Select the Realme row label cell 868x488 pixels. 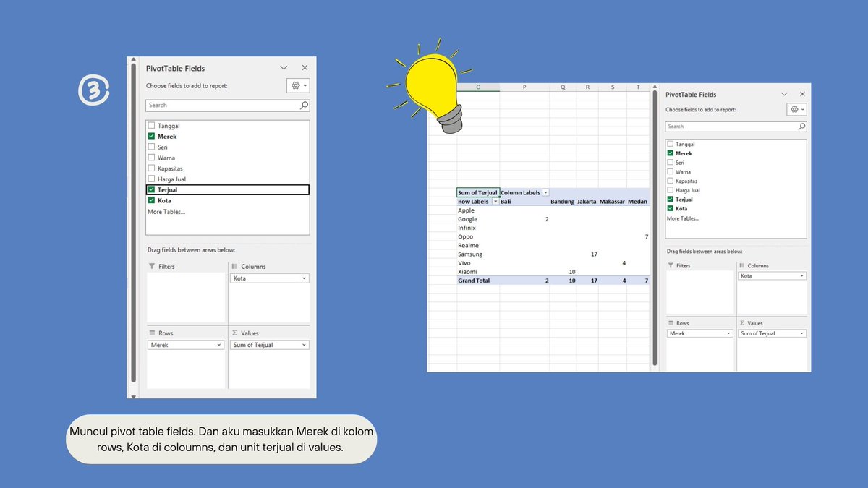pyautogui.click(x=478, y=245)
